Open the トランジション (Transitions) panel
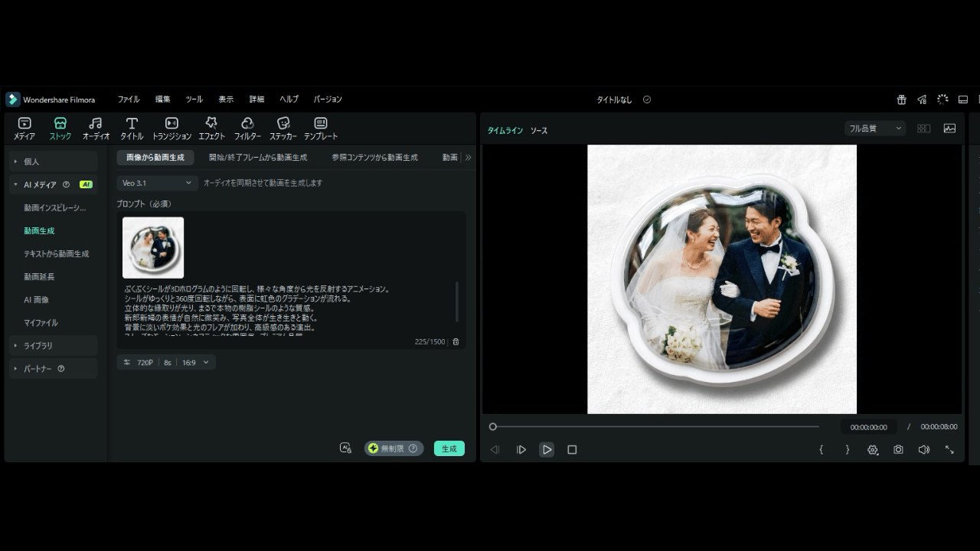Image resolution: width=980 pixels, height=551 pixels. coord(171,128)
